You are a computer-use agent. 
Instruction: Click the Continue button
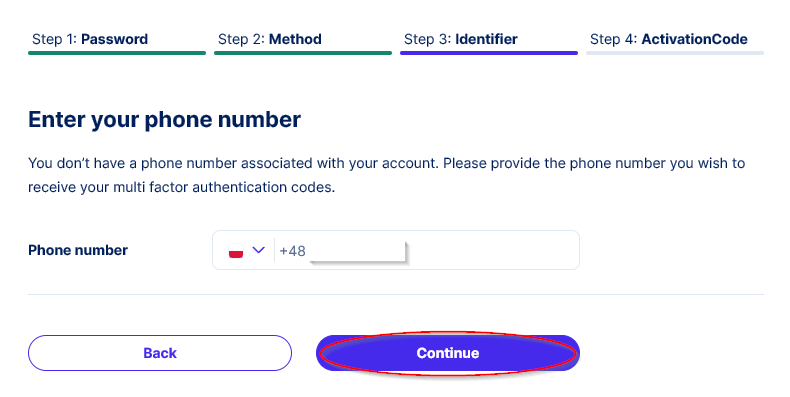448,353
